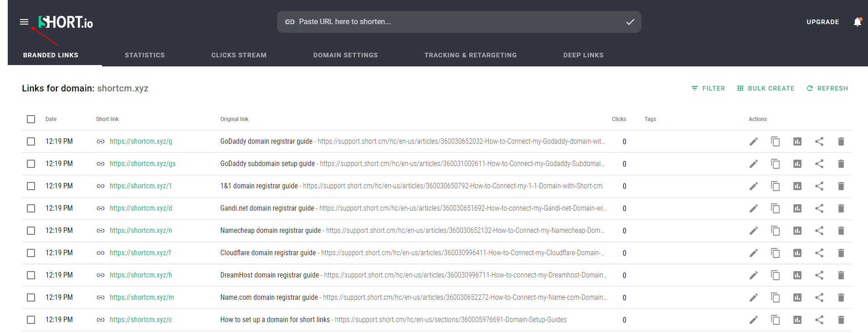The width and height of the screenshot is (868, 333).
Task: Go to Domain Settings tab
Action: pyautogui.click(x=345, y=55)
